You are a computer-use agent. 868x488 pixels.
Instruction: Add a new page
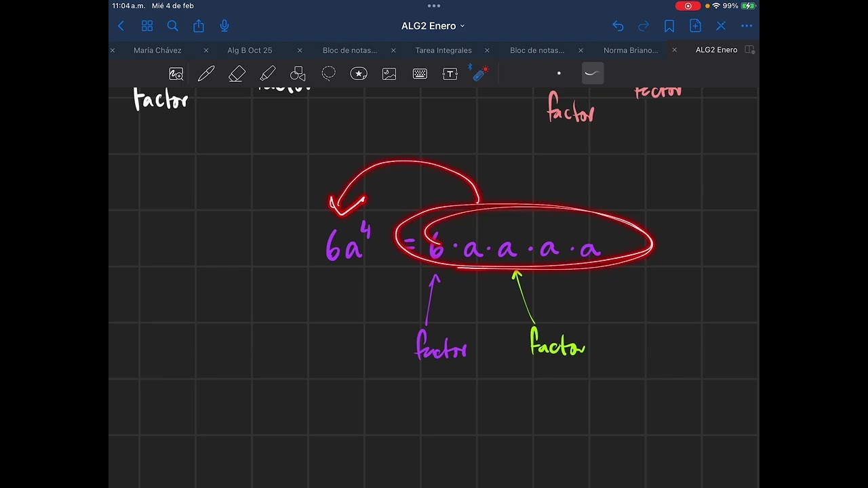[695, 26]
